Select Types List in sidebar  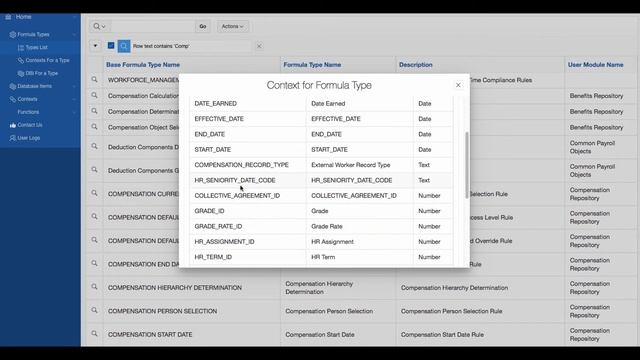pos(37,48)
